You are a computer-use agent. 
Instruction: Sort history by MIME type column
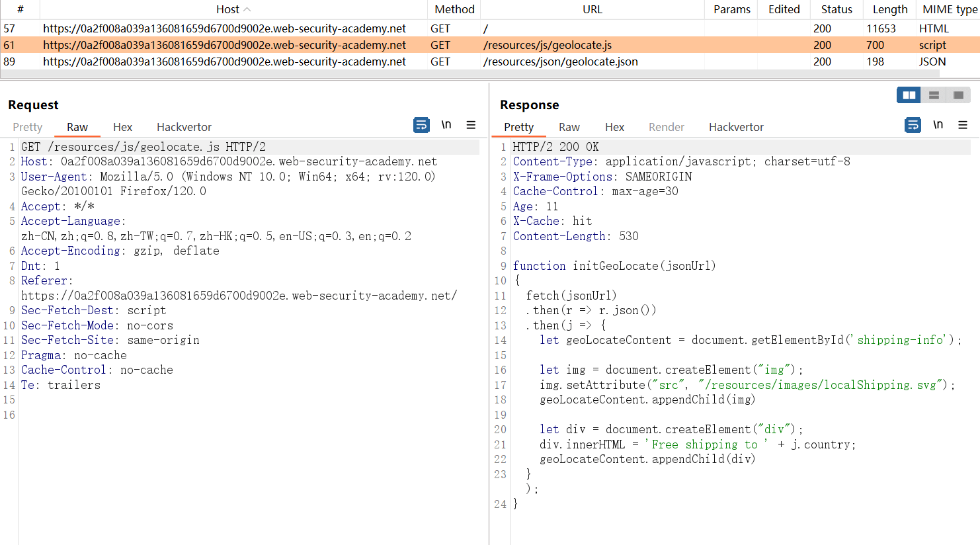[950, 9]
